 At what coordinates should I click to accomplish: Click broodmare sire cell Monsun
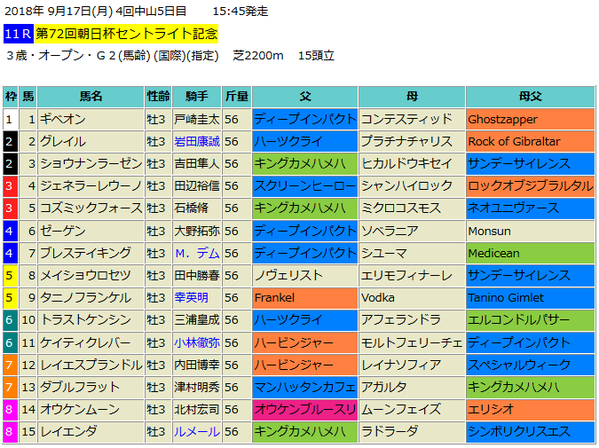(x=530, y=231)
